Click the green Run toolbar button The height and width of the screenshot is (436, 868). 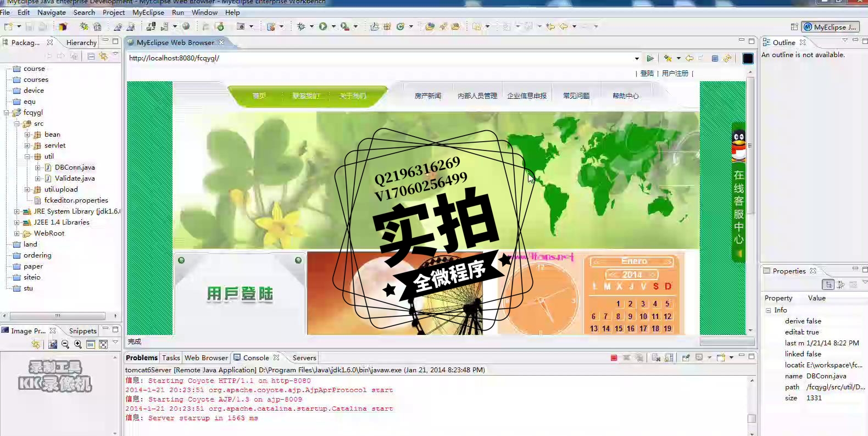(x=323, y=26)
